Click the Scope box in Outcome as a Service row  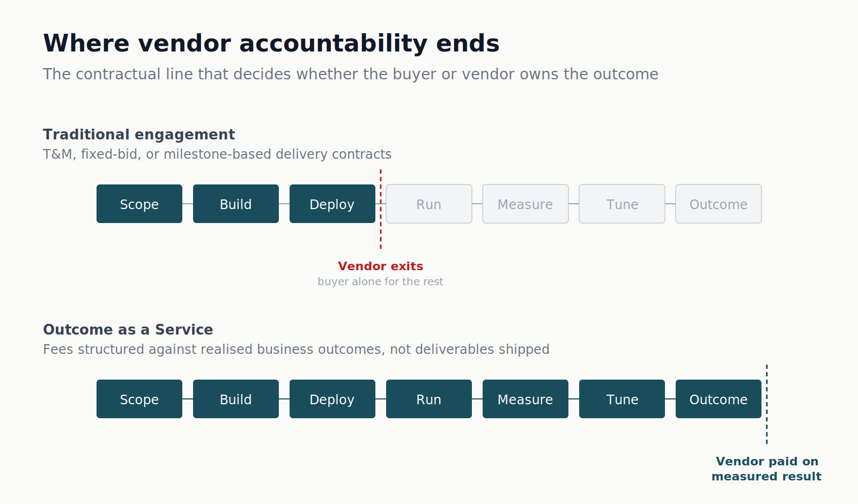coord(139,399)
